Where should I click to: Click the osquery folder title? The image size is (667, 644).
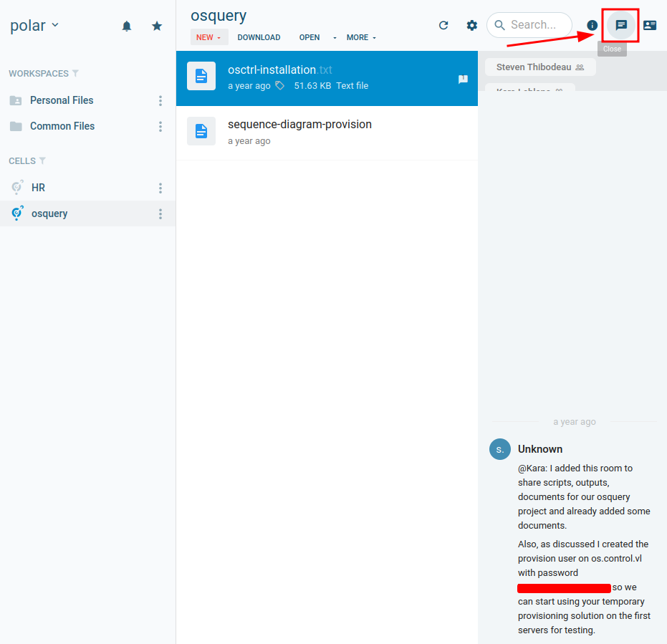[x=219, y=16]
